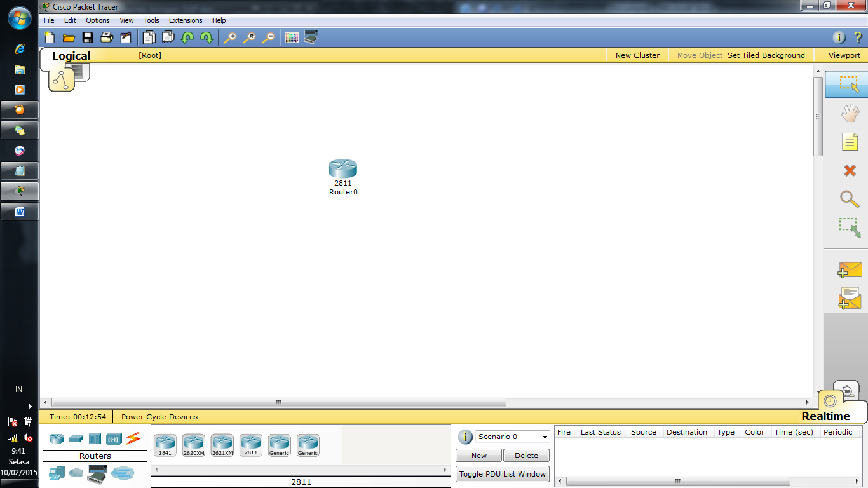Pick the 2811 router model in list

(x=251, y=445)
